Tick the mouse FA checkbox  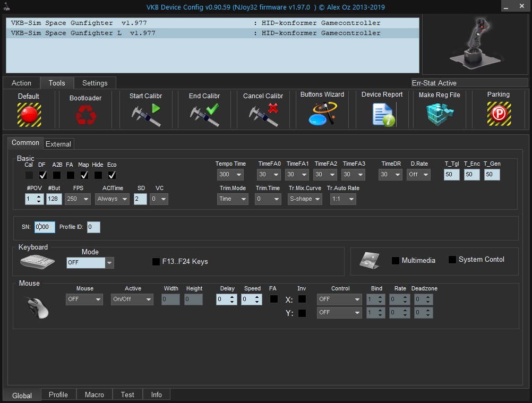pos(274,299)
